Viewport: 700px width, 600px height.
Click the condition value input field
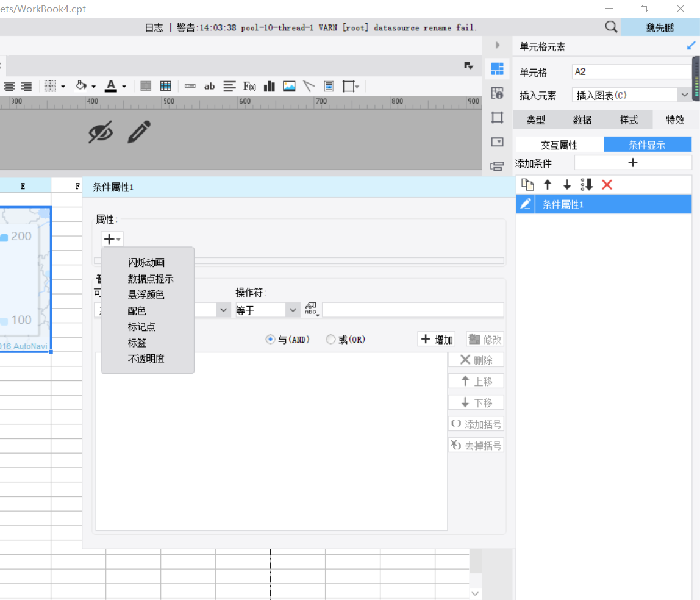(413, 310)
